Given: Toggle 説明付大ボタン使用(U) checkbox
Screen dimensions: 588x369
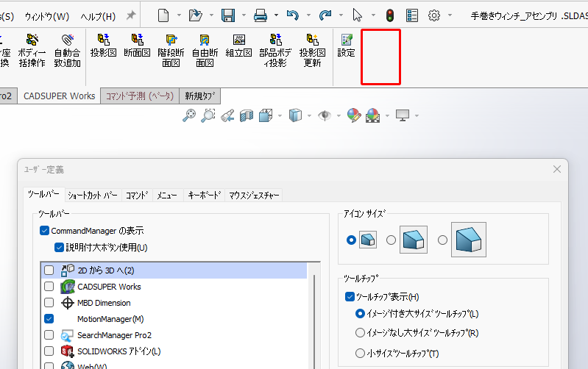Looking at the screenshot, I should [x=59, y=247].
